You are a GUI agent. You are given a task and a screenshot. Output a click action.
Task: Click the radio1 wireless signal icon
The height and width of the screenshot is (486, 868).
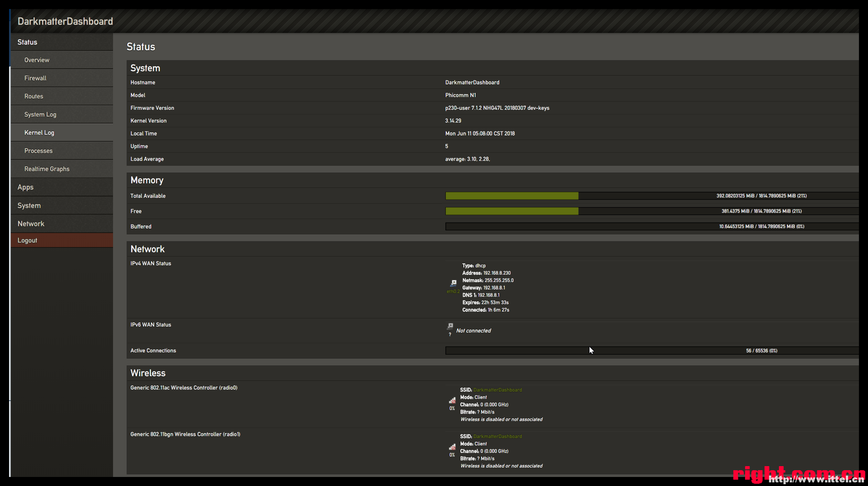(452, 447)
